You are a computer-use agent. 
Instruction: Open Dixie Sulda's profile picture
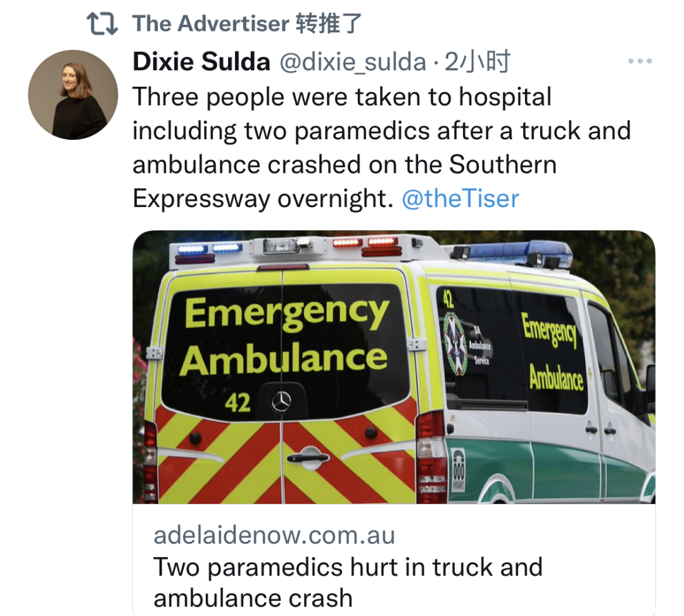(x=73, y=95)
